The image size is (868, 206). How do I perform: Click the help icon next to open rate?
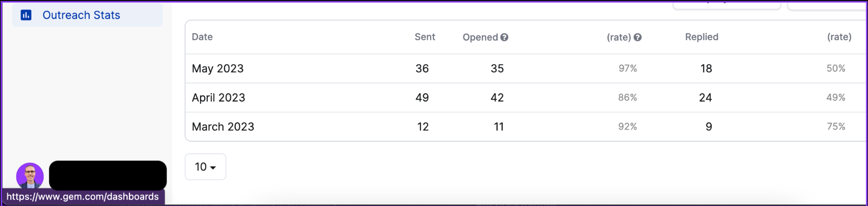[x=638, y=37]
